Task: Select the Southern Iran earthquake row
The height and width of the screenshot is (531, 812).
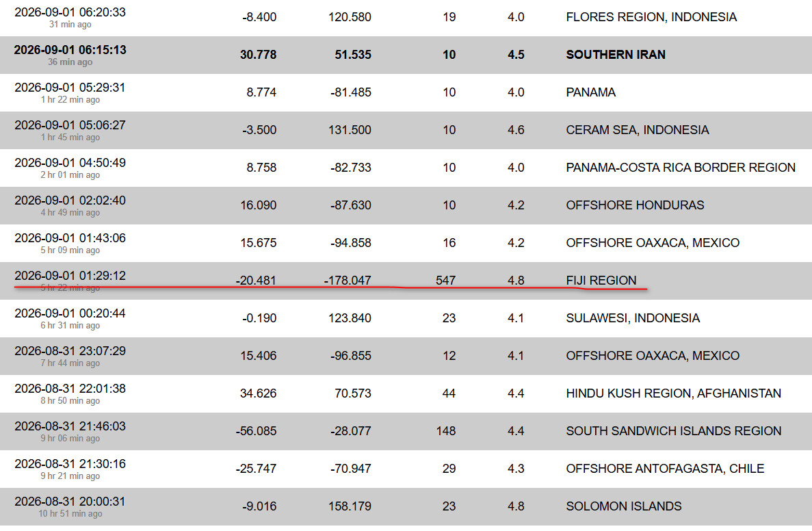Action: point(406,55)
